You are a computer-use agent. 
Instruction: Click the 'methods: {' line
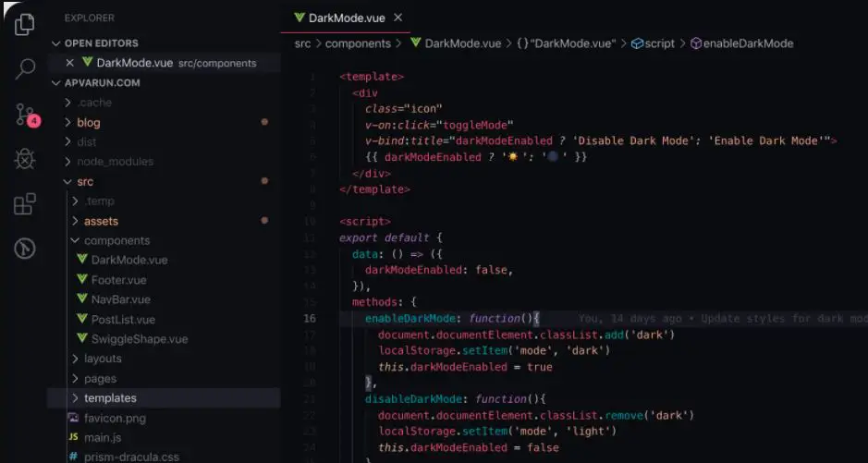pos(385,302)
